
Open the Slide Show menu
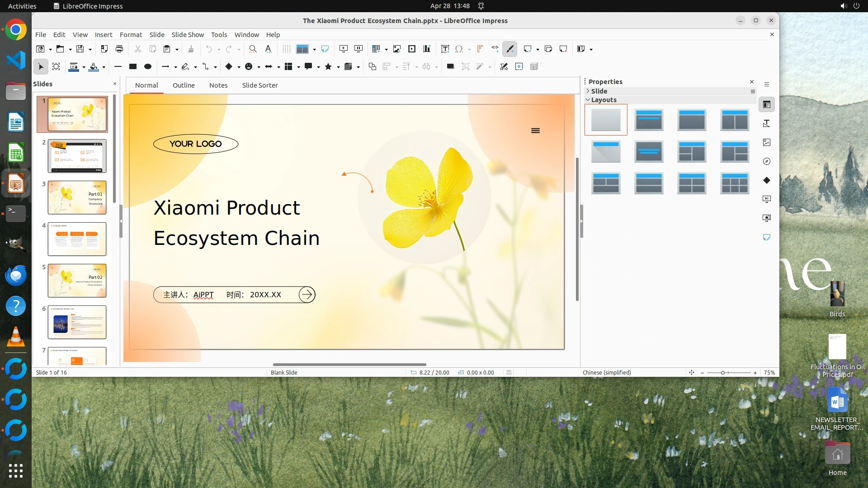tap(188, 34)
